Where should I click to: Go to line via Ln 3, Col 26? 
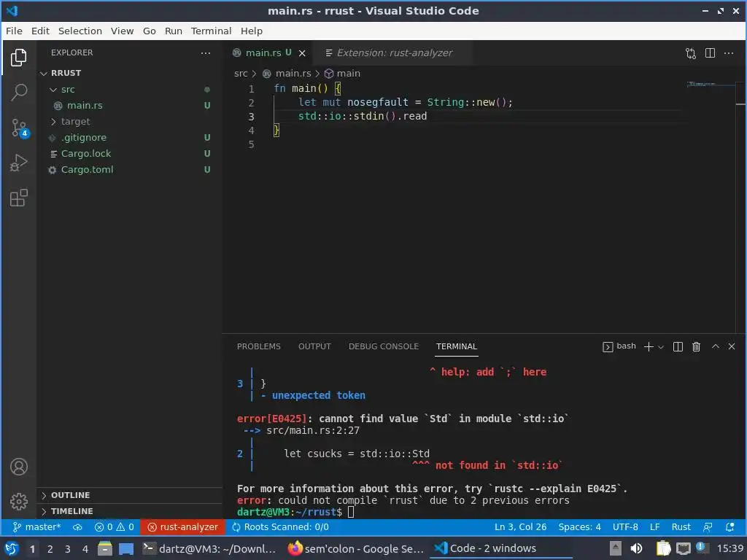(520, 527)
